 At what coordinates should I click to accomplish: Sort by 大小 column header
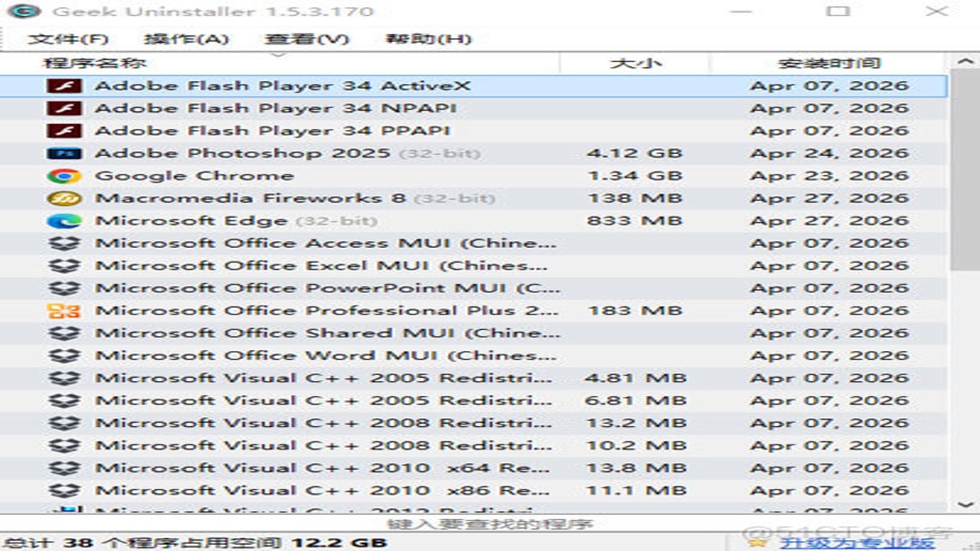[635, 63]
